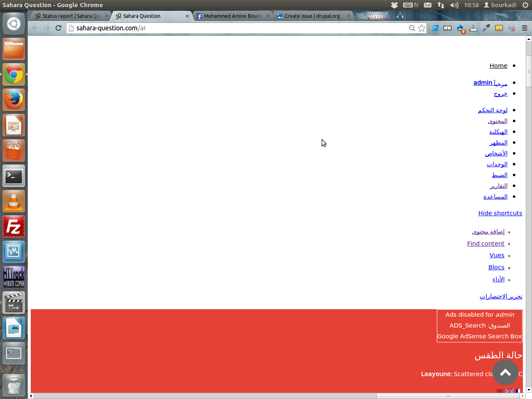The width and height of the screenshot is (532, 399).
Task: Open VLC media player from the dock
Action: [x=14, y=202]
